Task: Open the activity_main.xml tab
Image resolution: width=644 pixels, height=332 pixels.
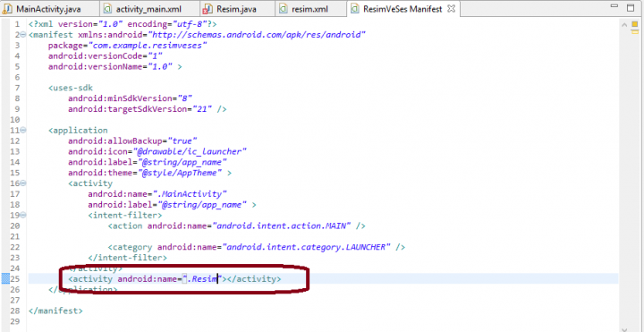Action: click(150, 9)
